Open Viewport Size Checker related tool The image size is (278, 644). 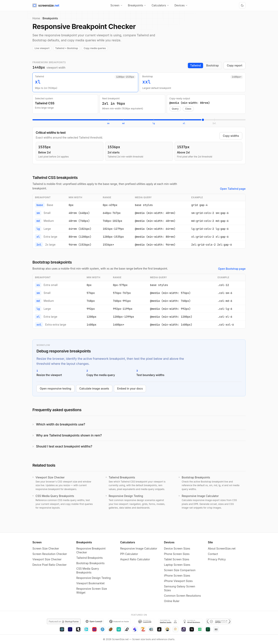point(50,477)
